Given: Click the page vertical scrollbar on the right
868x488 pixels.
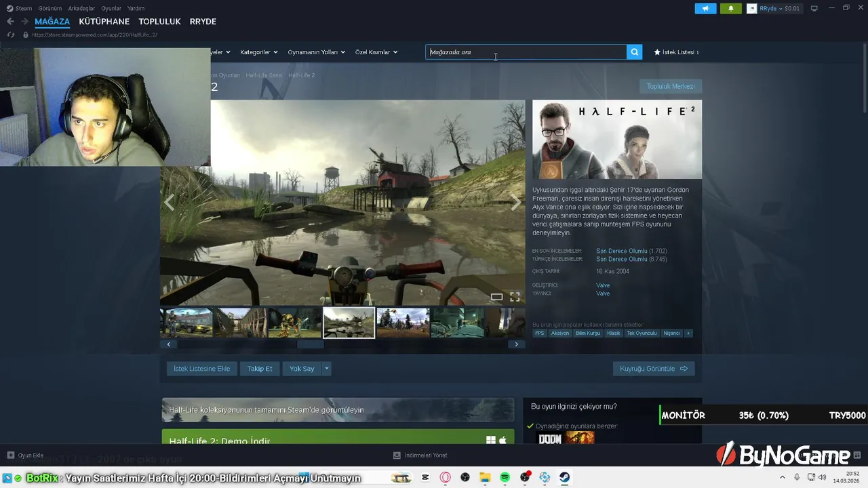Looking at the screenshot, I should point(864,78).
